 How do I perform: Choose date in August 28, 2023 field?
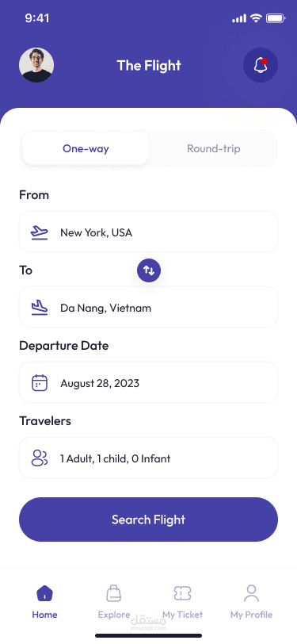[149, 382]
